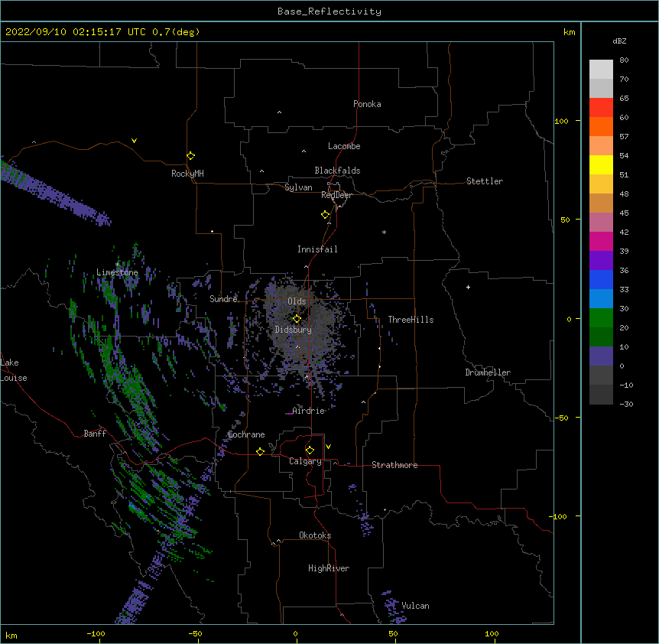The height and width of the screenshot is (644, 659).
Task: Pick the bright yellow 54-51 dBZ swatch
Action: pos(601,164)
